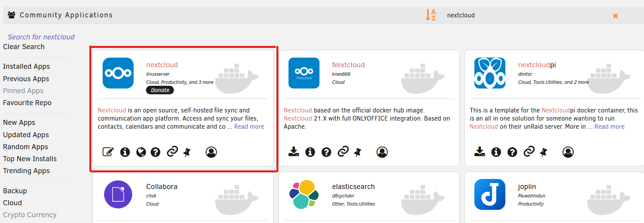Click the linuxserver nextcloud app logo
The width and height of the screenshot is (644, 223).
118,73
